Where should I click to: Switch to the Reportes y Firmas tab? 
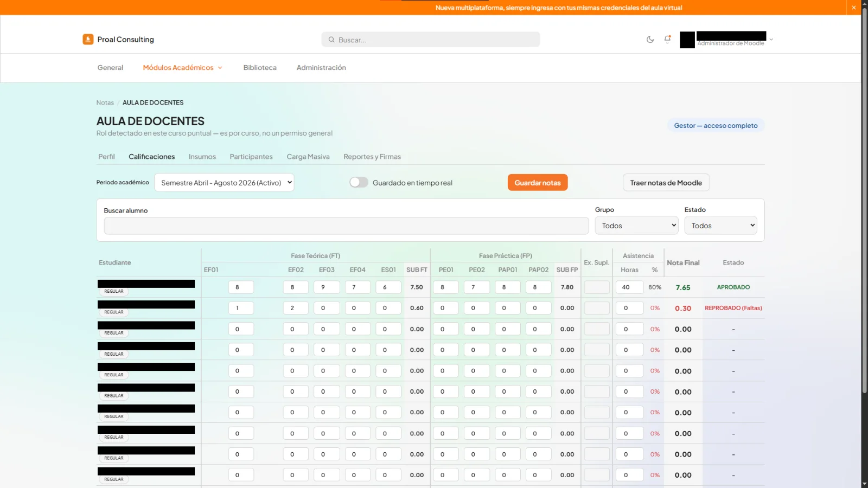[372, 157]
